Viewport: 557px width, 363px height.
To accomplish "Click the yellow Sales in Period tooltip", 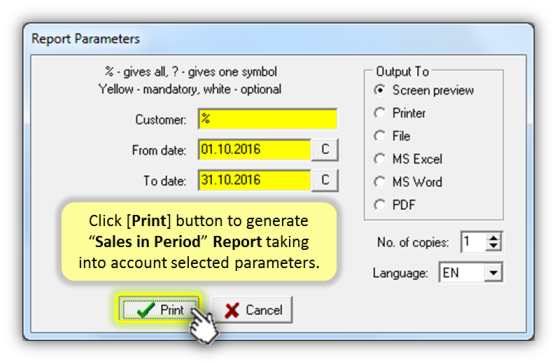I will 199,242.
